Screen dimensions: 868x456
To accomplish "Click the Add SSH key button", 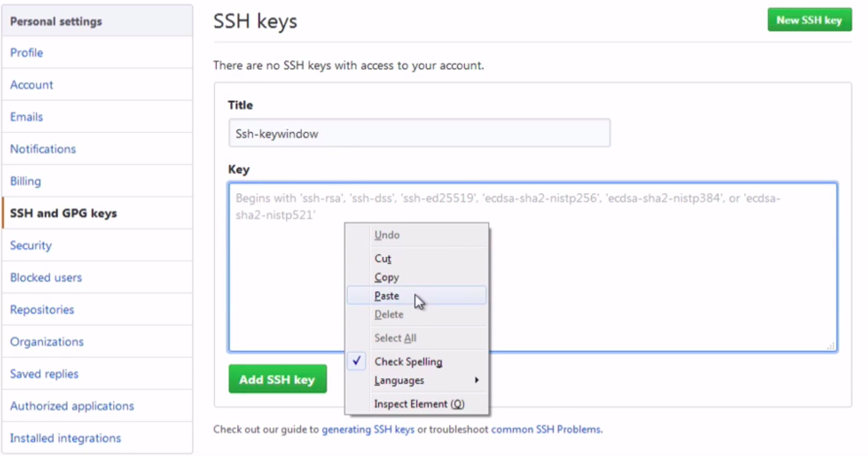I will pyautogui.click(x=277, y=379).
